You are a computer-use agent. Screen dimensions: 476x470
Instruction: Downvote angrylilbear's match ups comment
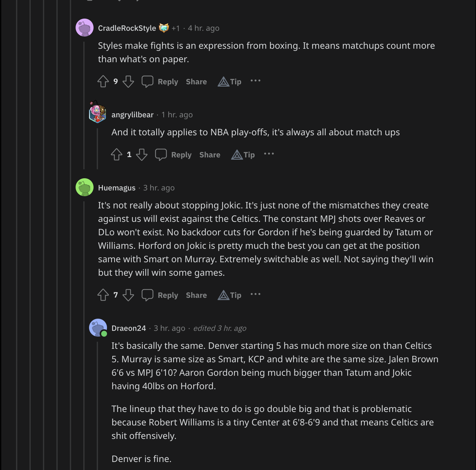click(x=142, y=155)
